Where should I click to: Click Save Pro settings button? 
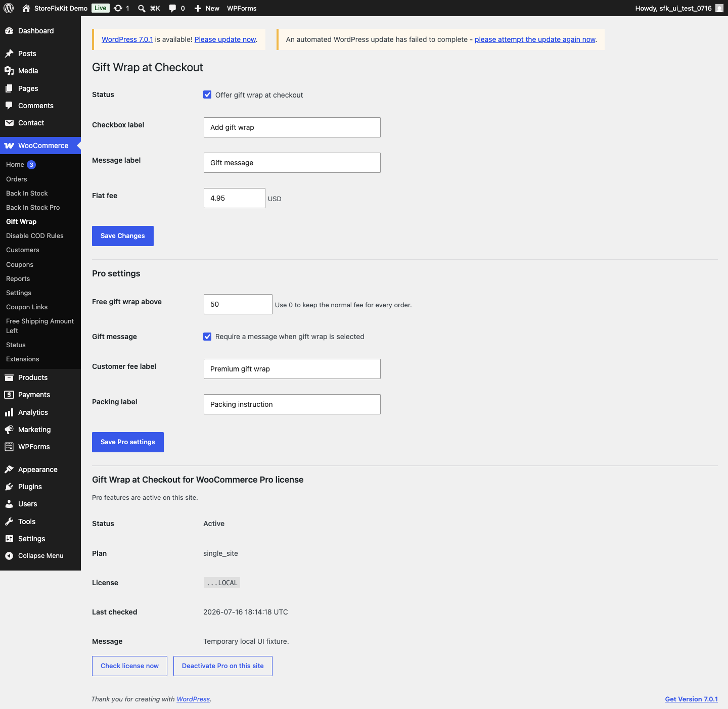(x=128, y=442)
